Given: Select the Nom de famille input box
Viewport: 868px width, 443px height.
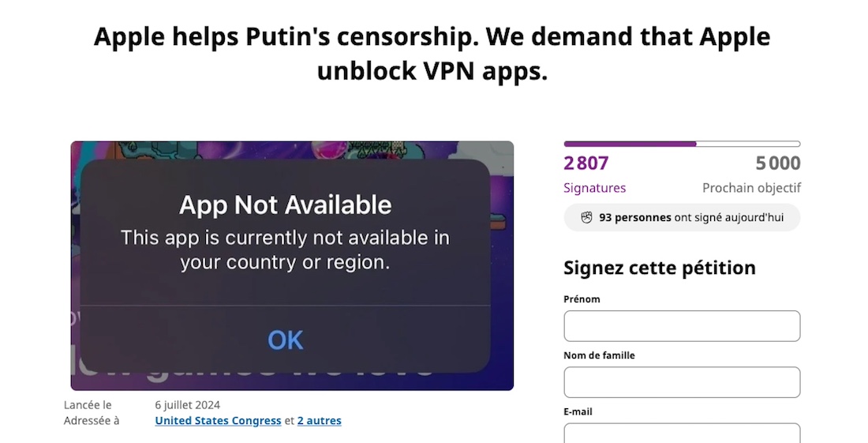Looking at the screenshot, I should click(682, 382).
